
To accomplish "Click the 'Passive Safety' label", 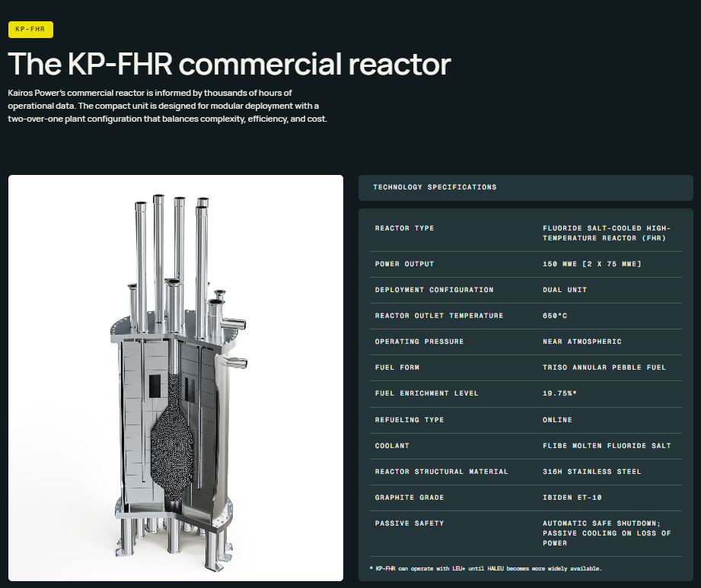I will click(x=409, y=523).
